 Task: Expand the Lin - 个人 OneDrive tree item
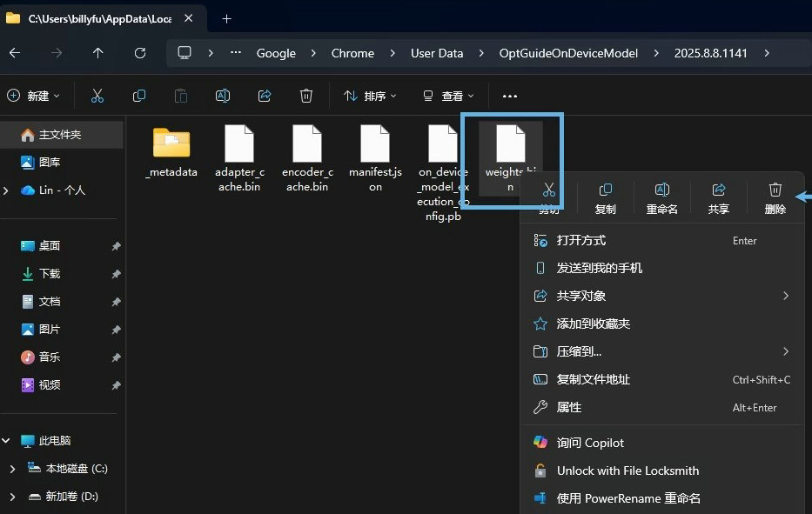[6, 190]
